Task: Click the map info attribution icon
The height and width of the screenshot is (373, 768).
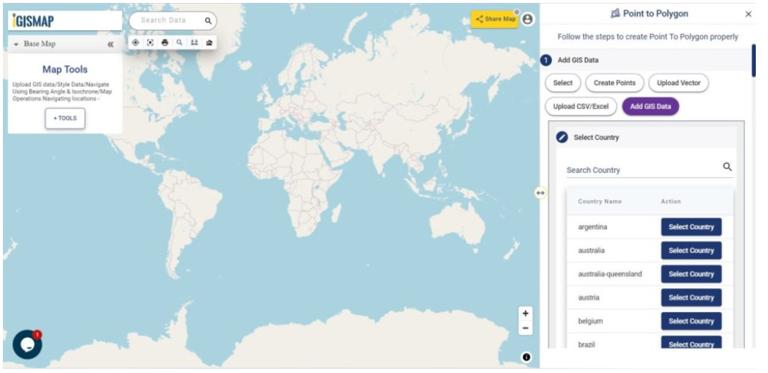Action: [x=527, y=357]
